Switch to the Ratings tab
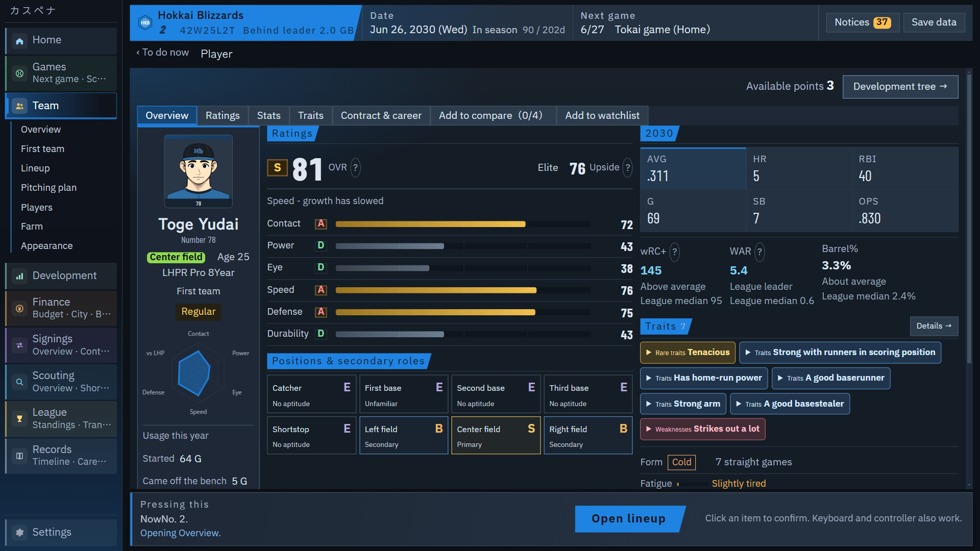Screen dimensions: 980x551 pos(223,116)
